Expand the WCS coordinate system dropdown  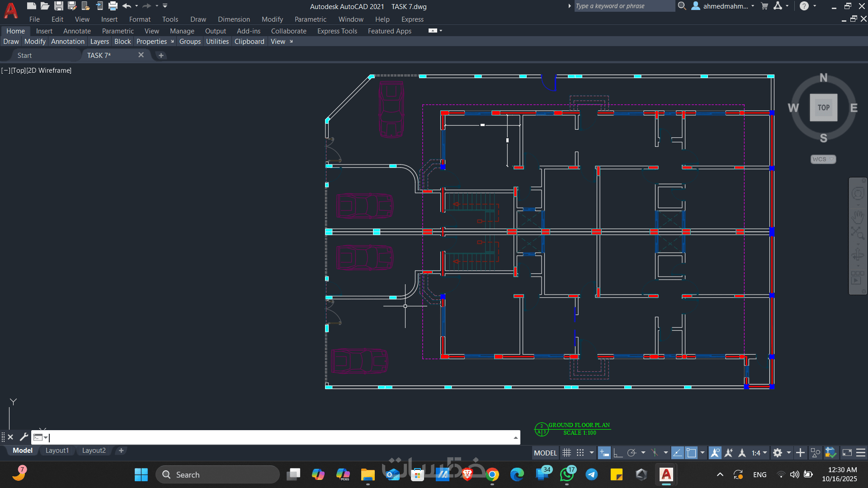[x=831, y=159]
